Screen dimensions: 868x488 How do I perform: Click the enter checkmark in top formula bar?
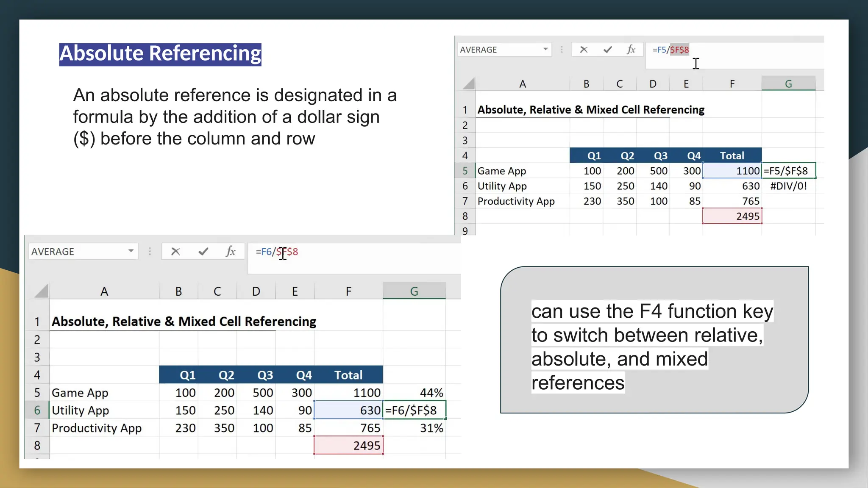coord(607,50)
